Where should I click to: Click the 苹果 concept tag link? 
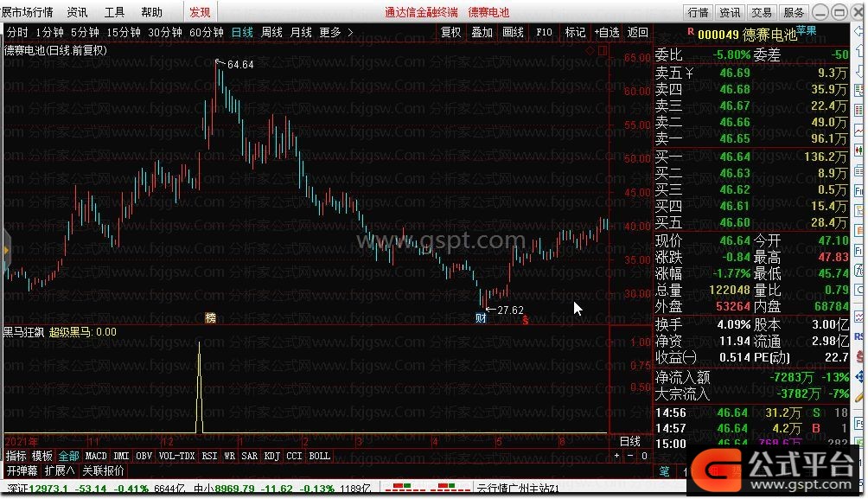(807, 30)
